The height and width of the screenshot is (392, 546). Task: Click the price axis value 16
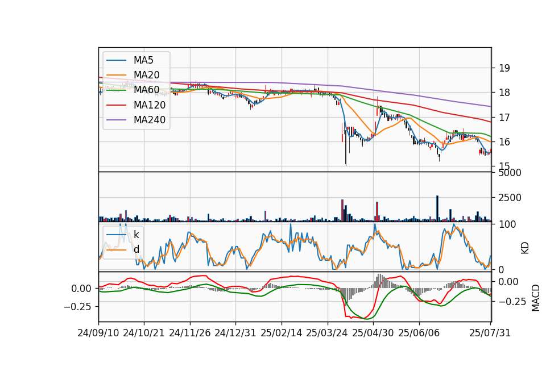point(504,142)
